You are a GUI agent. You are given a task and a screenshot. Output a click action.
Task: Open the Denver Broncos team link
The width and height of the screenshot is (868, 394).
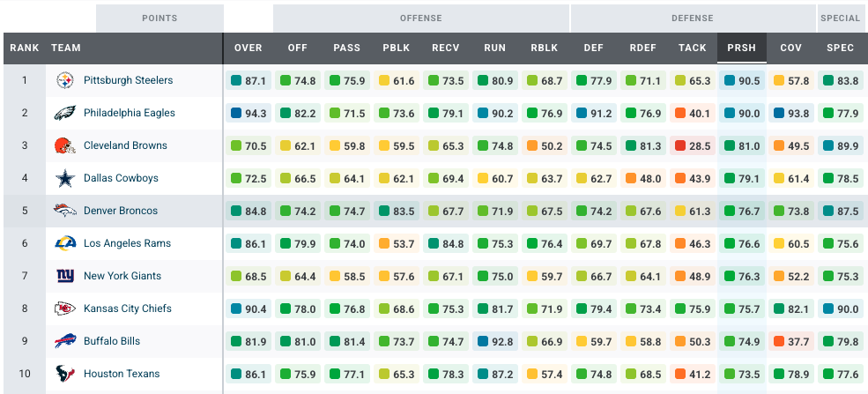click(x=121, y=211)
